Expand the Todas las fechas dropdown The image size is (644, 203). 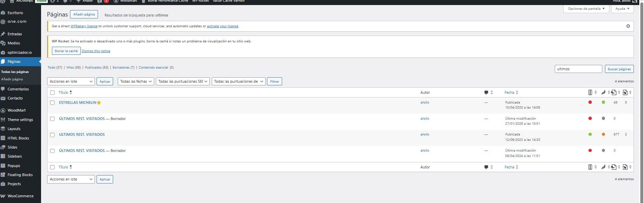tap(136, 81)
